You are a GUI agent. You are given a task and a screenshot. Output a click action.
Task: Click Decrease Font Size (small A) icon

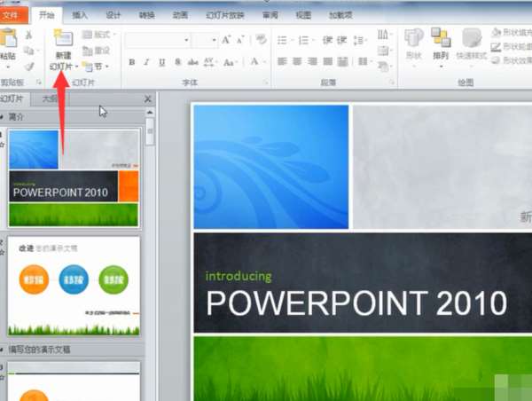tap(240, 40)
